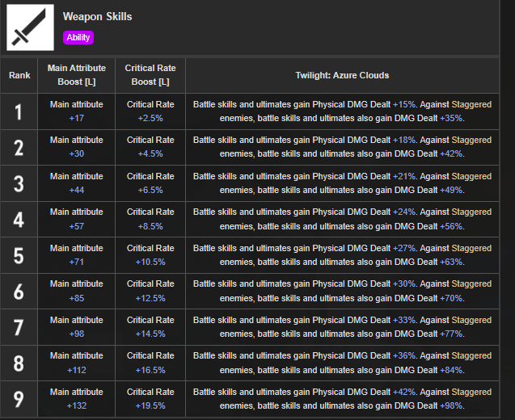
Task: Click the Critical Rate +6.5% cell
Action: [x=150, y=183]
